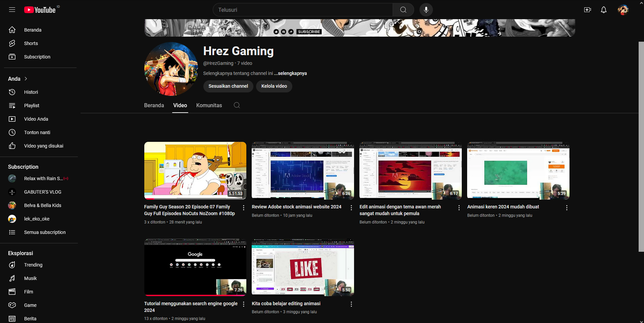Open lek_eko_oke channel

[40, 219]
